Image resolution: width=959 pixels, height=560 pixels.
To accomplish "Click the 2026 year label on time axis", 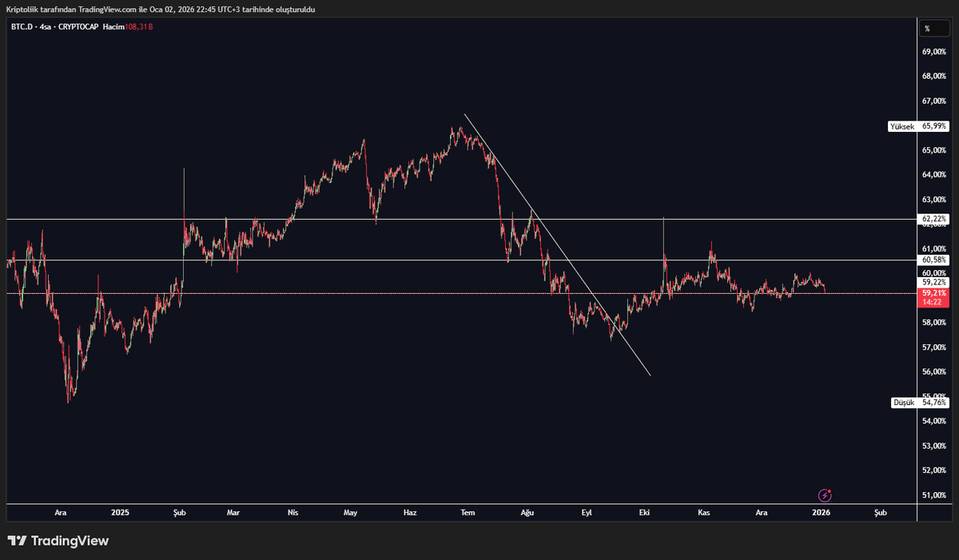I will click(x=821, y=512).
